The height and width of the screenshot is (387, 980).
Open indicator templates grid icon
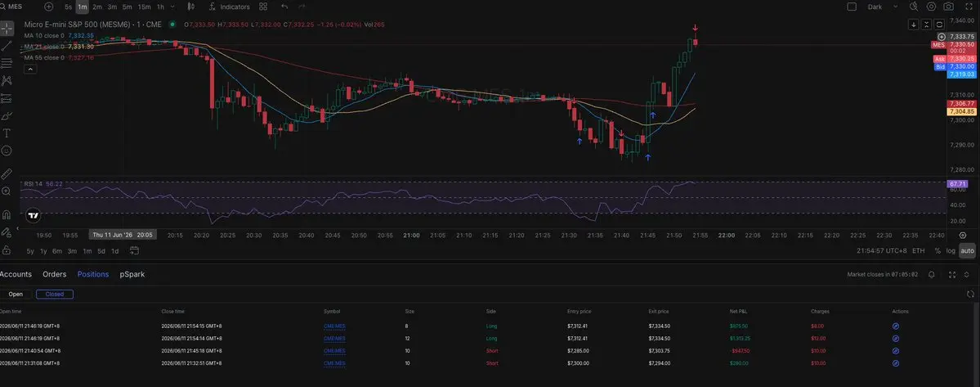coord(263,7)
